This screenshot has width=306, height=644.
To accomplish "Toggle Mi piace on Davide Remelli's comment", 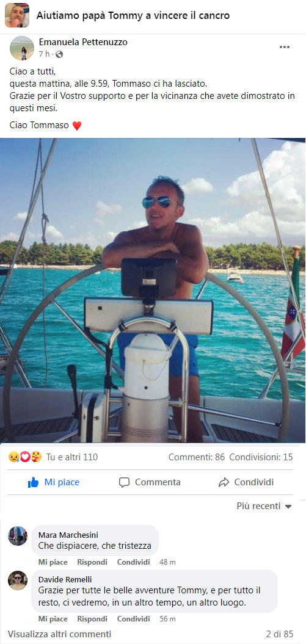I will [x=53, y=618].
